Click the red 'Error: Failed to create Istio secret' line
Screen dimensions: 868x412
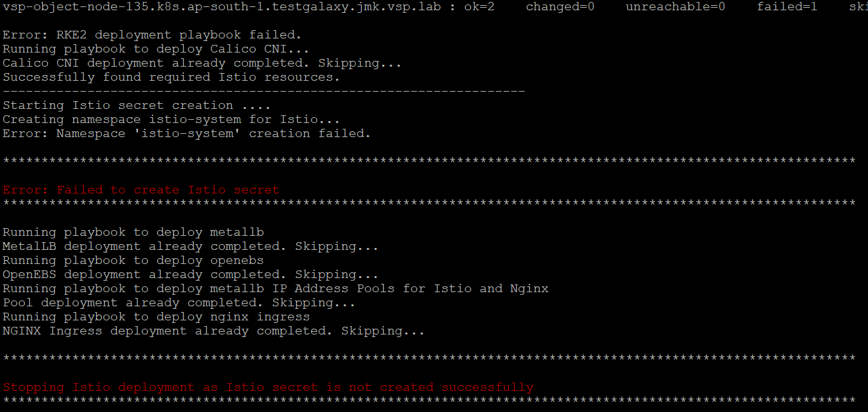tap(141, 190)
